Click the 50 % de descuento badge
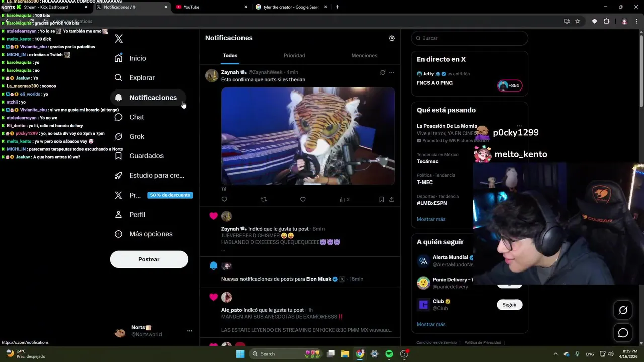 coord(170,195)
